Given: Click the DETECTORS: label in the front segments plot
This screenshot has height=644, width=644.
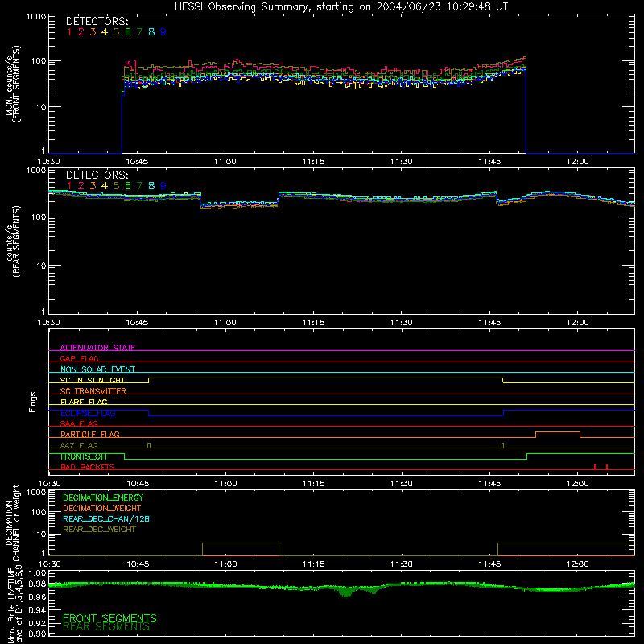Looking at the screenshot, I should click(97, 21).
